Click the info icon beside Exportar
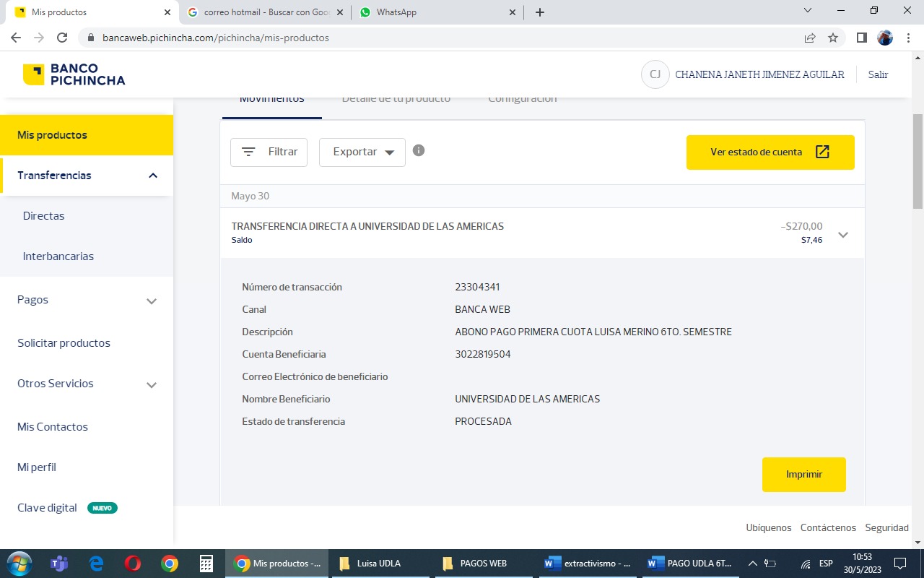This screenshot has height=578, width=924. tap(419, 150)
